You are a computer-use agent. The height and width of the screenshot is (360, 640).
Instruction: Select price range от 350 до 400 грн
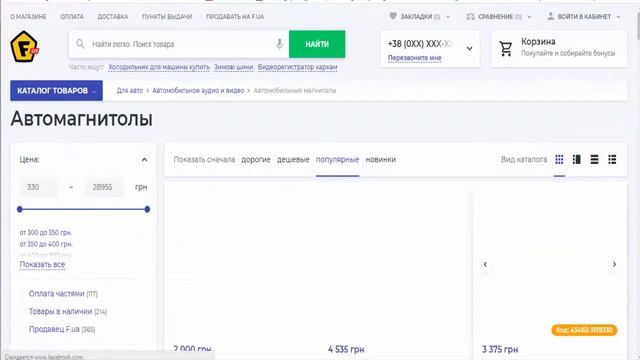point(46,244)
